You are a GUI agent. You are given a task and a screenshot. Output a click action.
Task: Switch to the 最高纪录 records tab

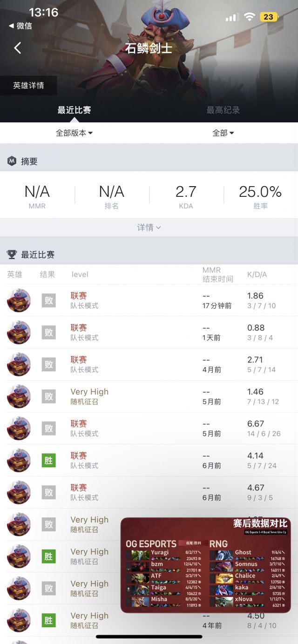click(223, 110)
